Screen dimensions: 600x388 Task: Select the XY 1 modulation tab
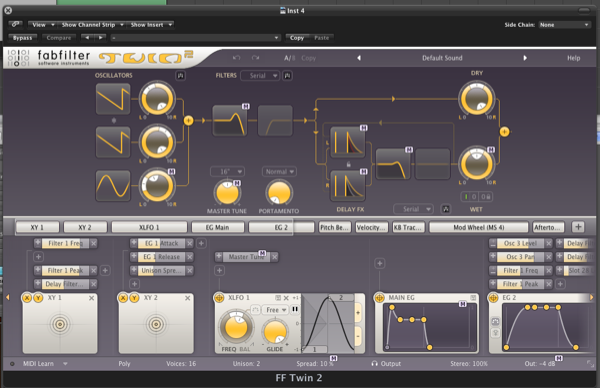click(37, 227)
